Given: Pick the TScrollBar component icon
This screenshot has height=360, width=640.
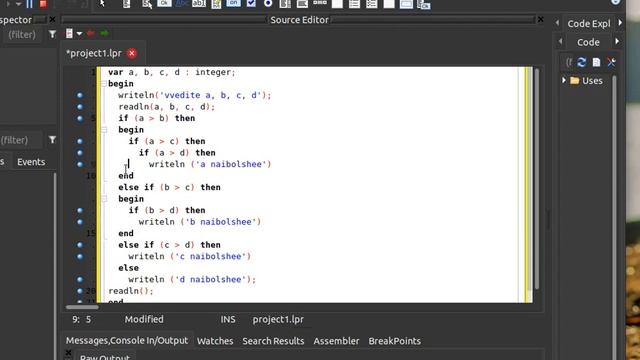Looking at the screenshot, I should [320, 3].
